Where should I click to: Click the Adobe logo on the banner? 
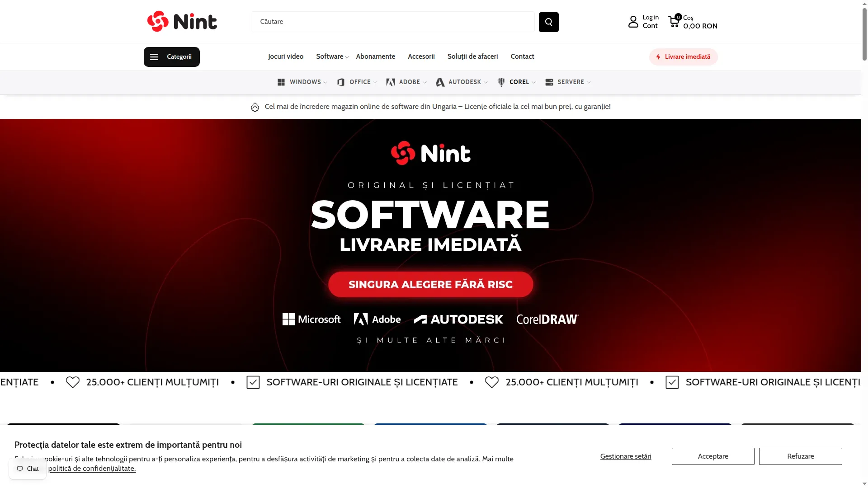coord(377,319)
